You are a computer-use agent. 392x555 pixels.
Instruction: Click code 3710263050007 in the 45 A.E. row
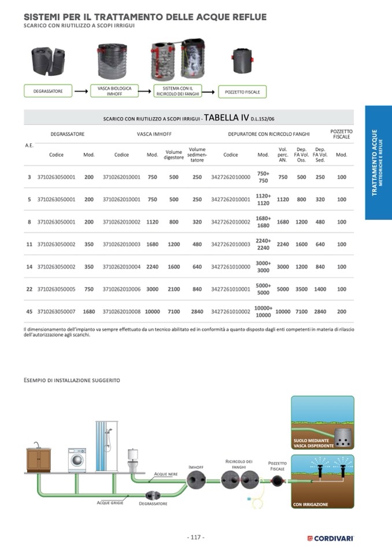[x=56, y=311]
